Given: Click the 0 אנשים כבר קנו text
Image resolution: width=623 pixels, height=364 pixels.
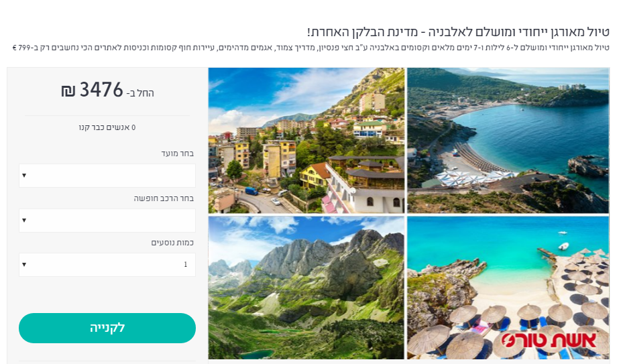Looking at the screenshot, I should (107, 127).
